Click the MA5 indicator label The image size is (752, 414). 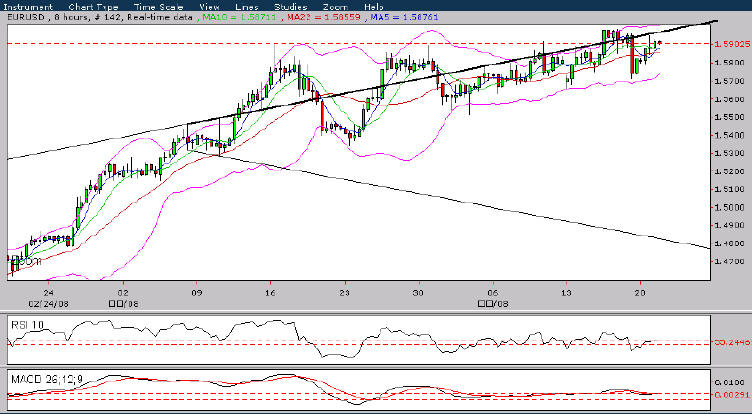405,17
